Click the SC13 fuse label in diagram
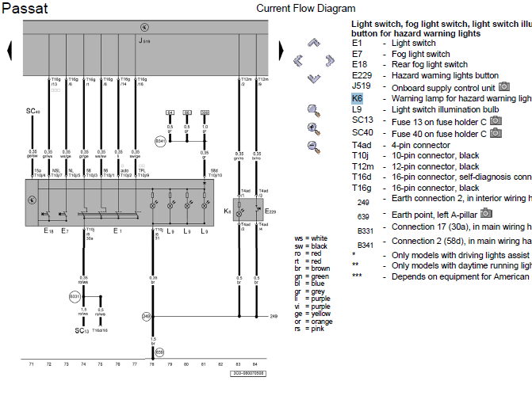 pos(82,330)
